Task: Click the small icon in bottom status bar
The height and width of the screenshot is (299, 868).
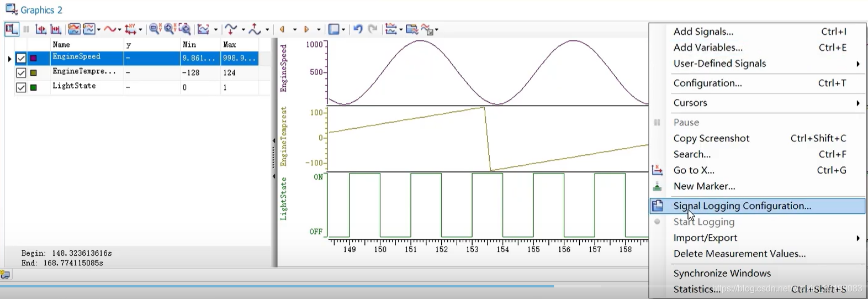Action: (x=6, y=275)
